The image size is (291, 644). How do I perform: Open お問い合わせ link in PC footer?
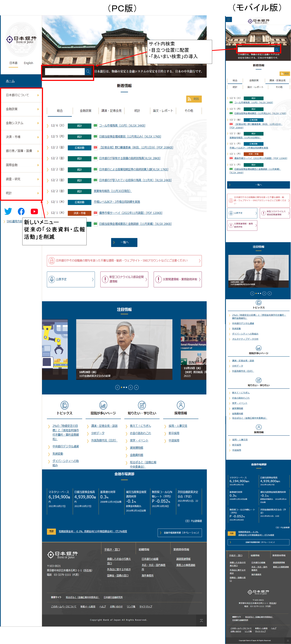coord(116,607)
